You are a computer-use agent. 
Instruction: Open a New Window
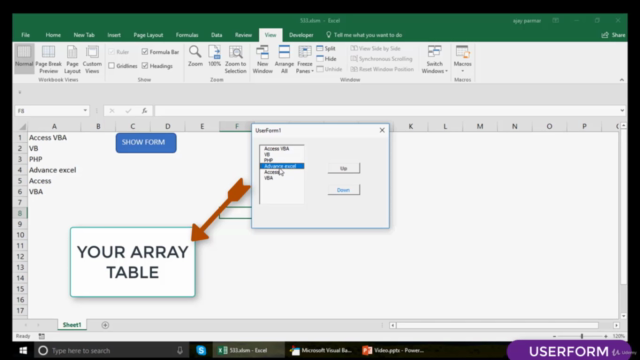click(262, 59)
